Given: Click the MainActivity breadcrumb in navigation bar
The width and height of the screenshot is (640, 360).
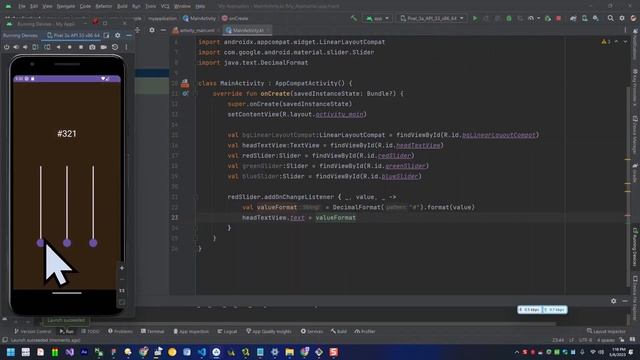Looking at the screenshot, I should point(199,18).
